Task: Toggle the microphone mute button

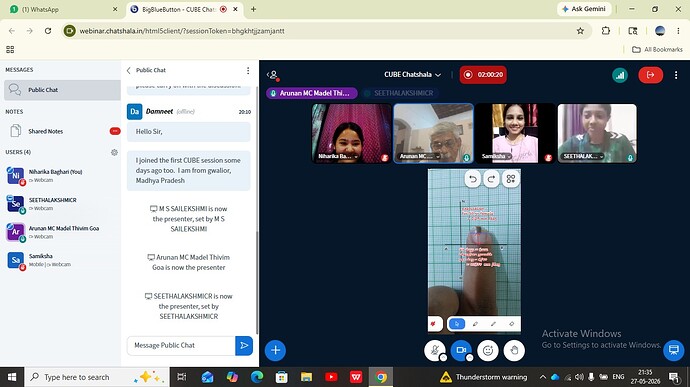Action: 434,350
